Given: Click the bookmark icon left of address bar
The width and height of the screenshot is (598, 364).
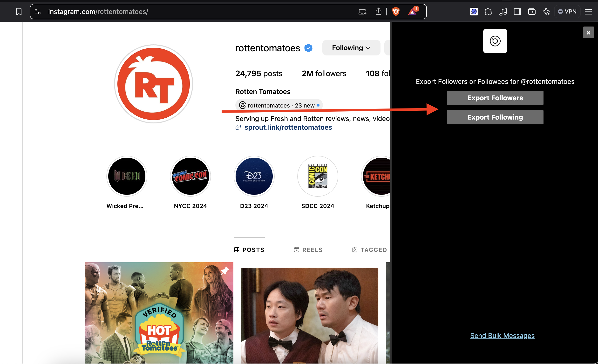Looking at the screenshot, I should click(x=19, y=11).
